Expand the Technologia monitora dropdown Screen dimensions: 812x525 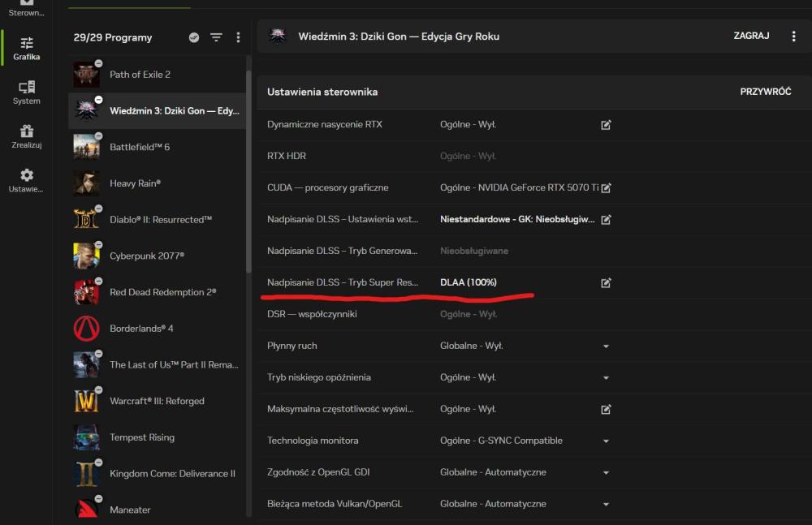(606, 441)
